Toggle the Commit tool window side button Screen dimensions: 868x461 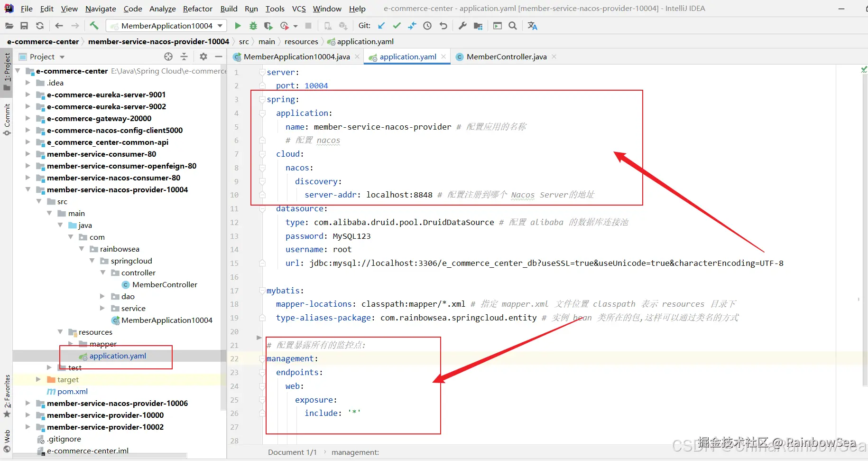click(7, 120)
